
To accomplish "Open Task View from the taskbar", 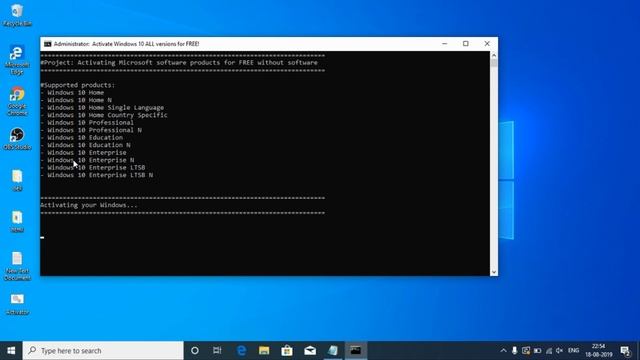I will click(x=217, y=351).
